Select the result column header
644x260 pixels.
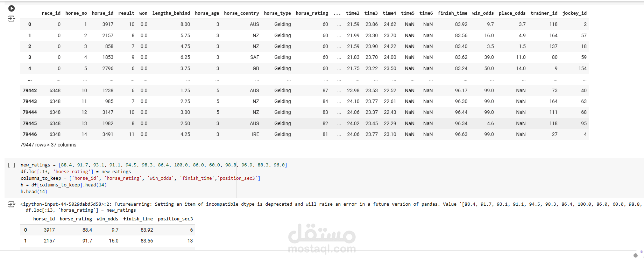point(126,13)
